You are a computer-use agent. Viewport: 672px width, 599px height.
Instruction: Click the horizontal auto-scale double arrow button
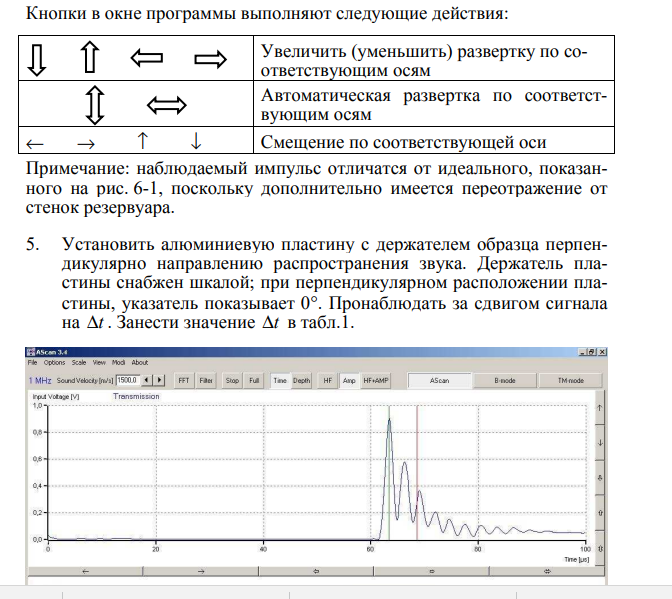point(547,571)
